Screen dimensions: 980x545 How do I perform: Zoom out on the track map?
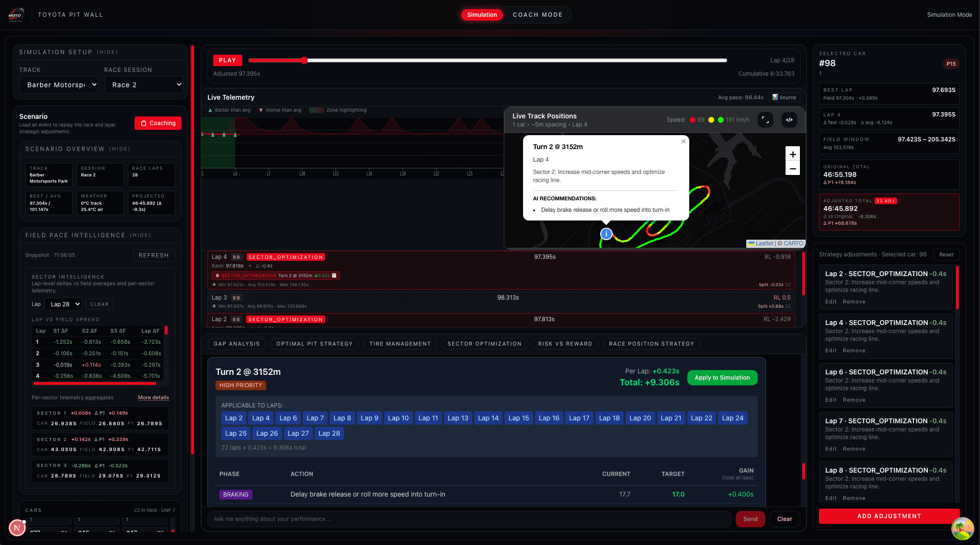(793, 168)
